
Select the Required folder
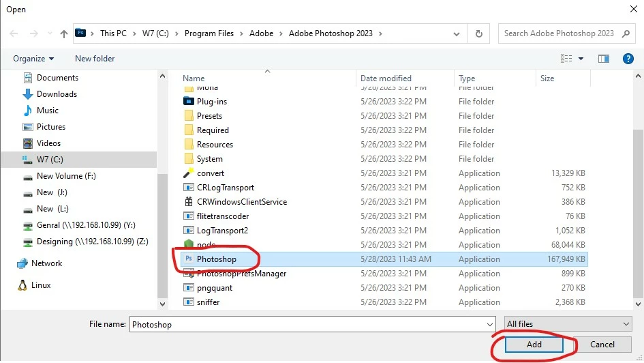[x=213, y=130]
